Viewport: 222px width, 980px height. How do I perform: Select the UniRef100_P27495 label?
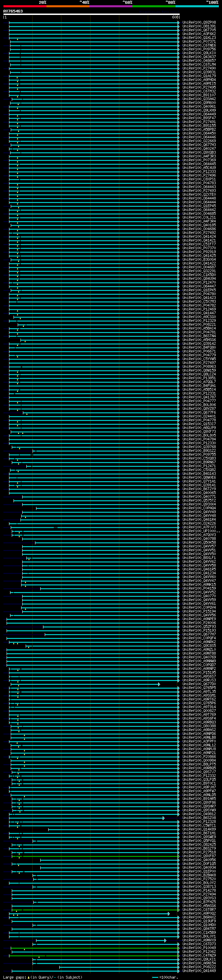tap(199, 88)
